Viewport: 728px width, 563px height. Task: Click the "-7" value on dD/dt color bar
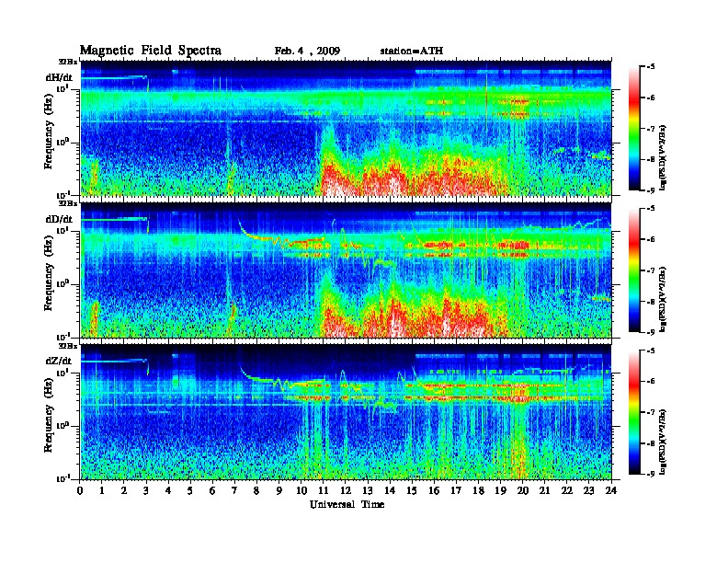tap(651, 270)
